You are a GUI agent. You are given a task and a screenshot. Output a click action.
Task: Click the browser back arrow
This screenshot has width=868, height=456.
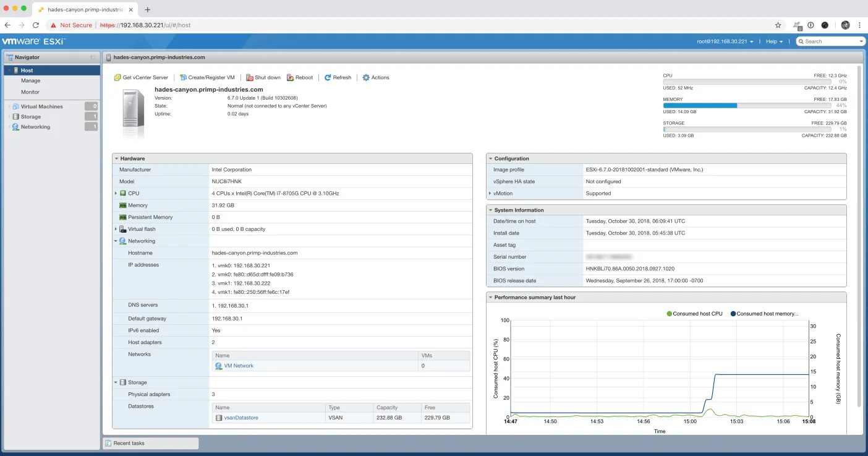[x=7, y=25]
